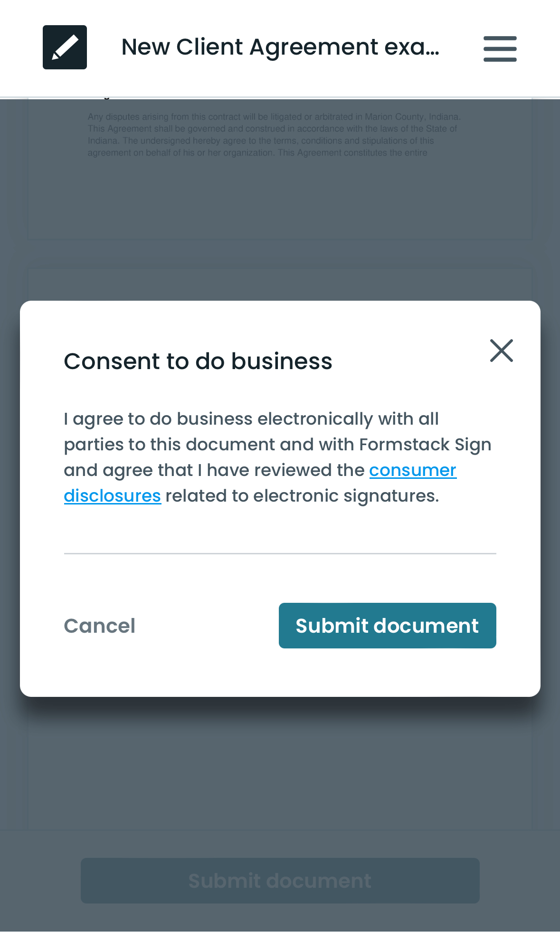Select the pen edit icon in the header
The image size is (560, 932).
point(65,47)
